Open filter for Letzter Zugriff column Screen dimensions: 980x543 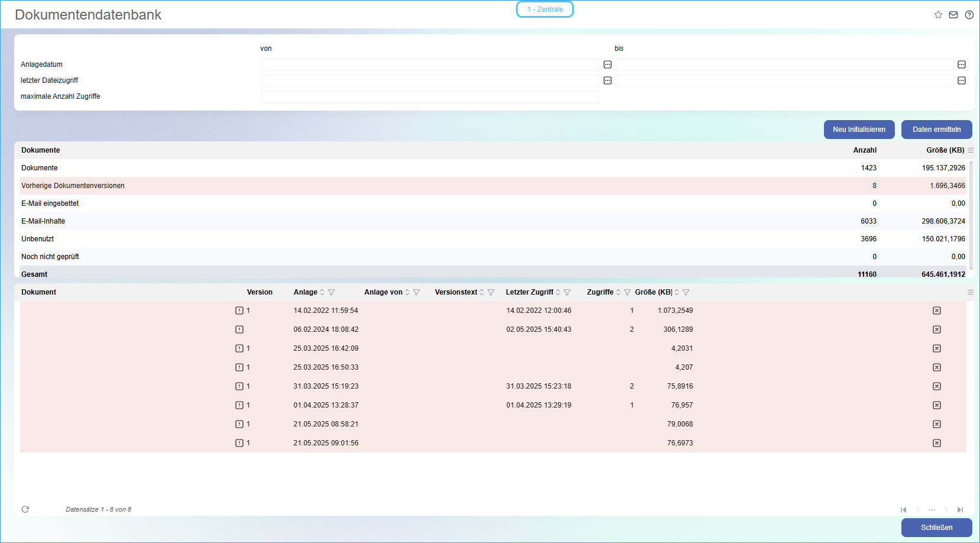(x=567, y=292)
